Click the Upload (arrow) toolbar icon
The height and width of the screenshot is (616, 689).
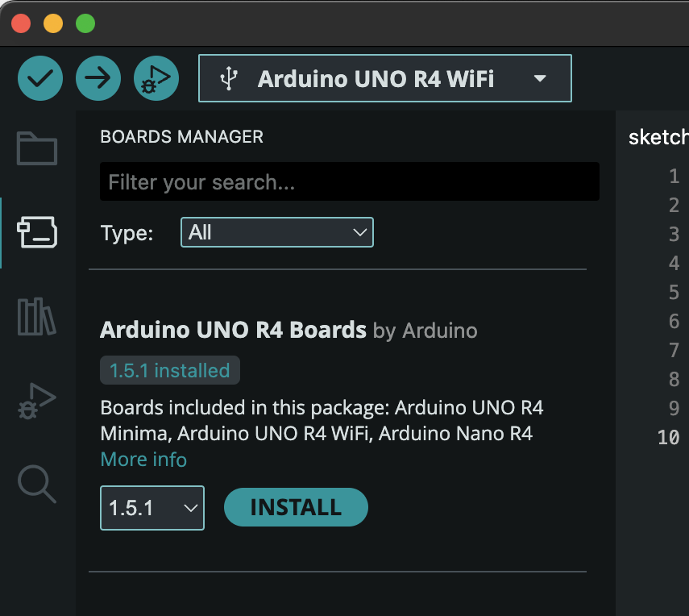point(98,77)
